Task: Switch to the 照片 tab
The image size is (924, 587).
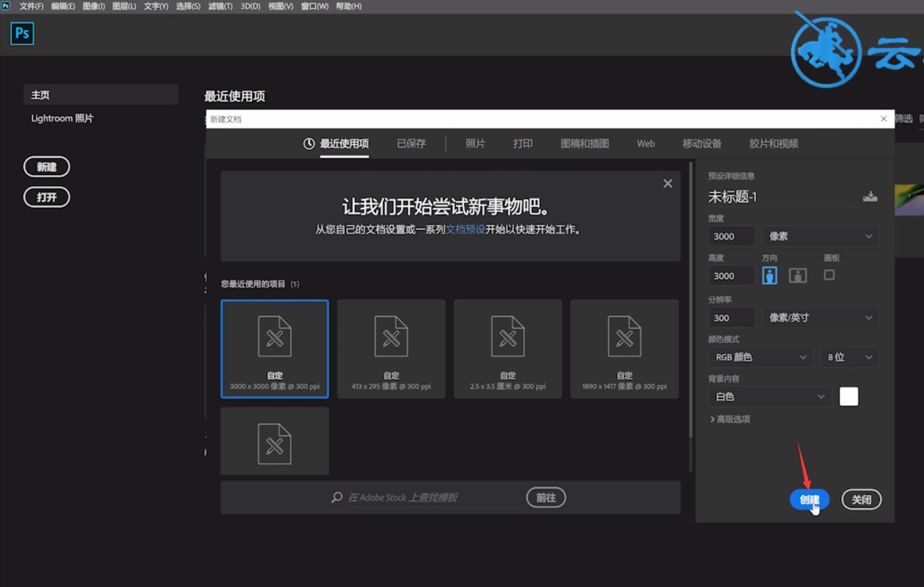Action: (475, 144)
